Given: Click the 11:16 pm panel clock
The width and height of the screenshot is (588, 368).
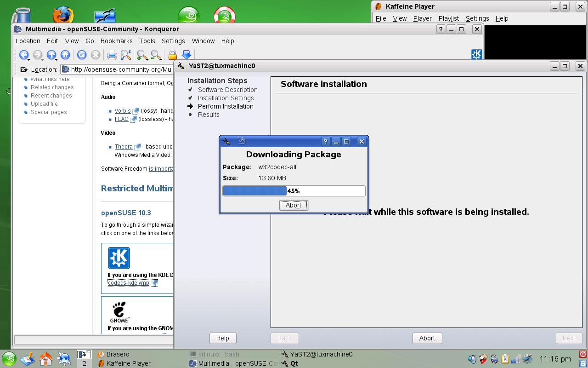Looking at the screenshot, I should tap(555, 359).
